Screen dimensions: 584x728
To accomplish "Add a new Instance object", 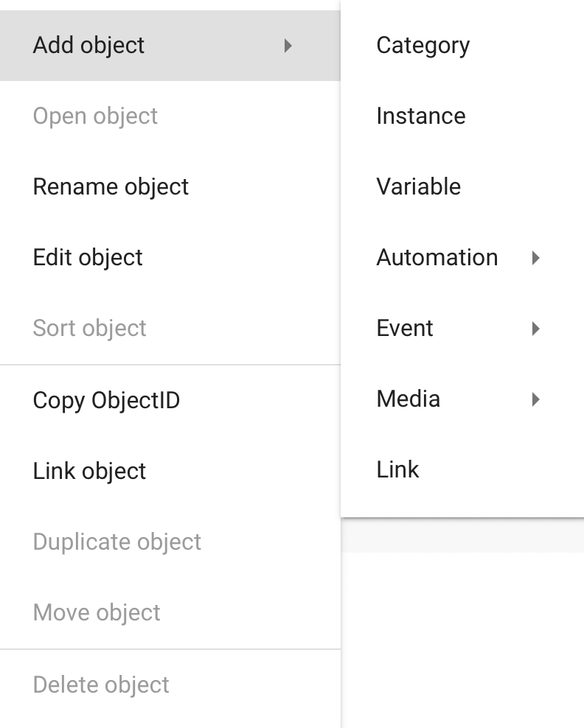I will tap(420, 116).
